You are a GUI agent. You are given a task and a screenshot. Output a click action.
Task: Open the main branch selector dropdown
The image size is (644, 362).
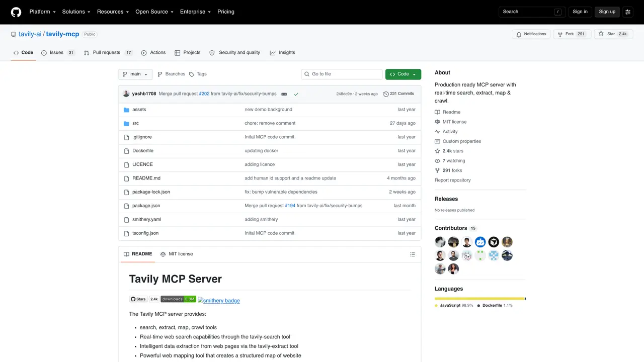(135, 74)
